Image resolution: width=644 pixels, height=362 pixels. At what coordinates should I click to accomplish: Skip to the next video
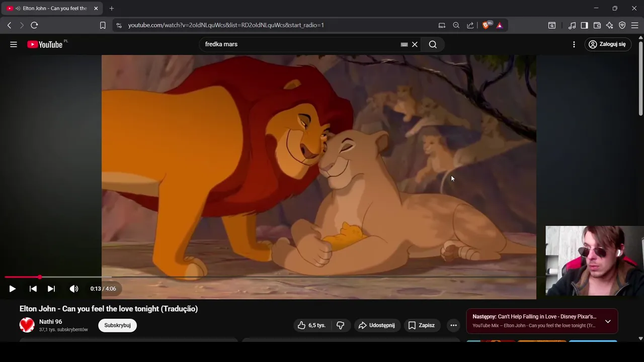[x=51, y=289]
